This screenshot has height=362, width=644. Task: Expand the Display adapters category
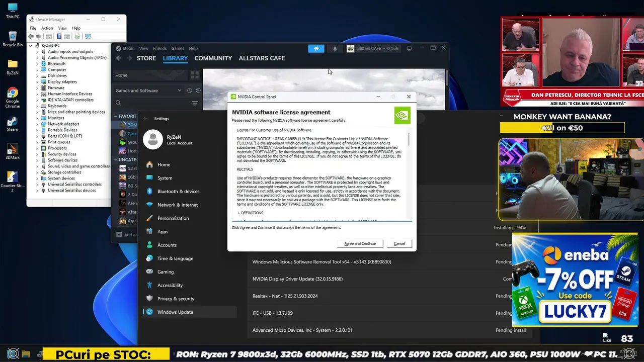click(x=37, y=82)
